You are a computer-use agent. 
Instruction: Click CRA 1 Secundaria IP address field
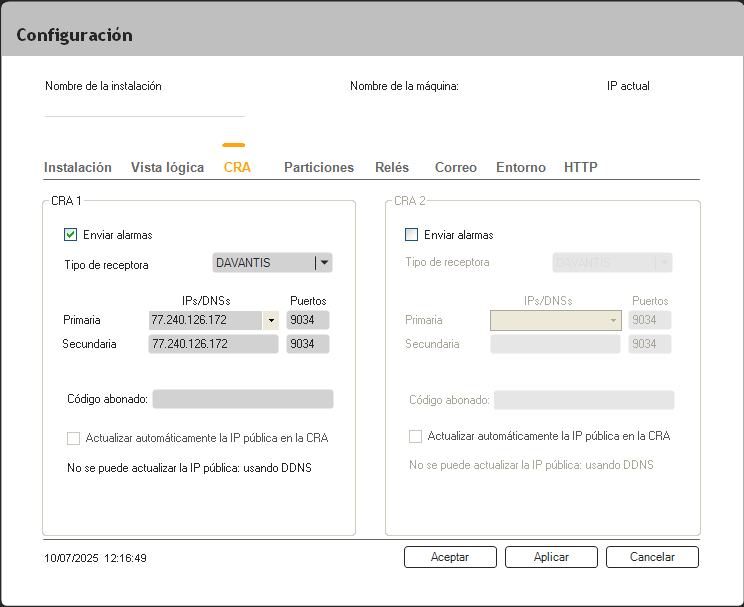(213, 344)
